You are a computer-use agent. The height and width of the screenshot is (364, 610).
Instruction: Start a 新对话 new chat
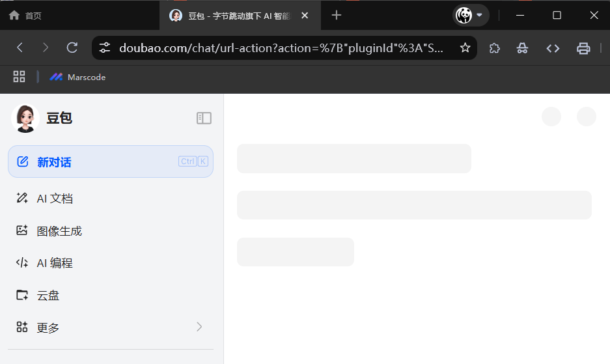111,161
